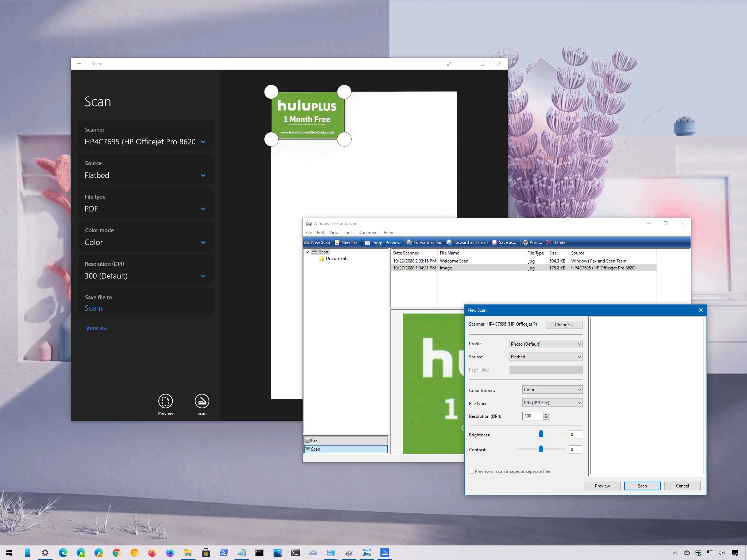Click the Cancel button in New Scan dialog
The width and height of the screenshot is (747, 560).
pos(682,485)
